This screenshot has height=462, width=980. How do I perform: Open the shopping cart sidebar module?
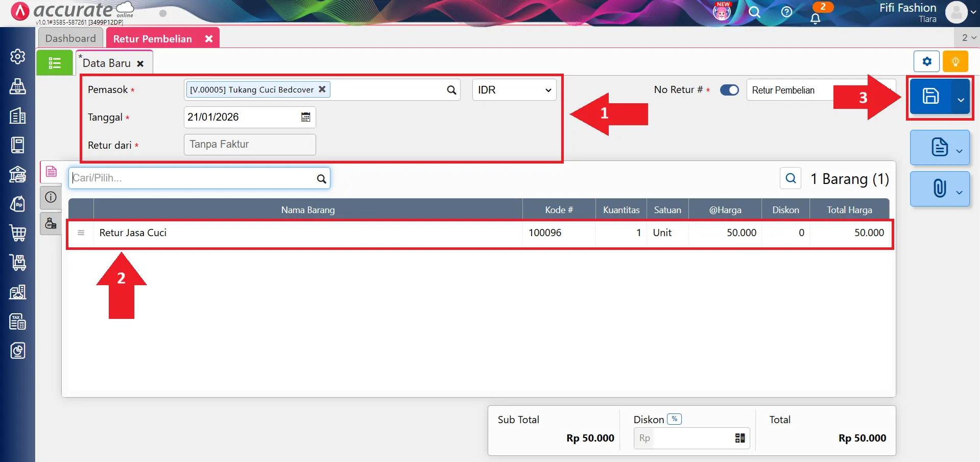point(18,233)
